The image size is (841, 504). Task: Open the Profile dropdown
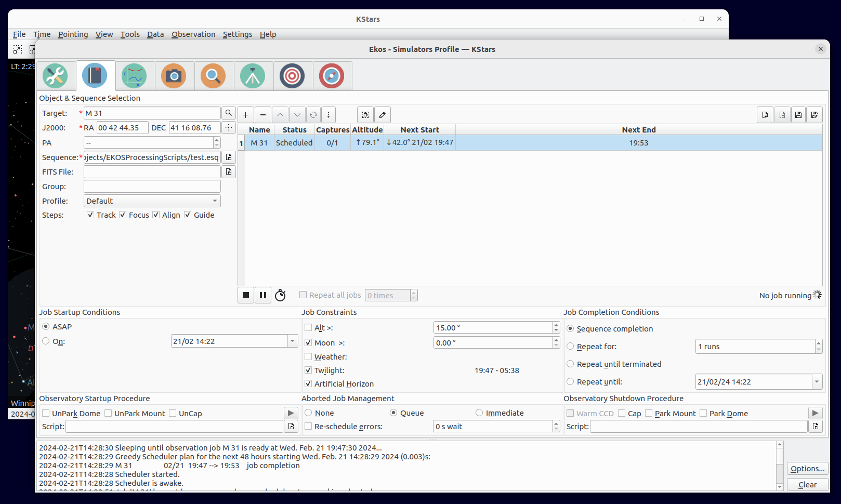[x=214, y=201]
